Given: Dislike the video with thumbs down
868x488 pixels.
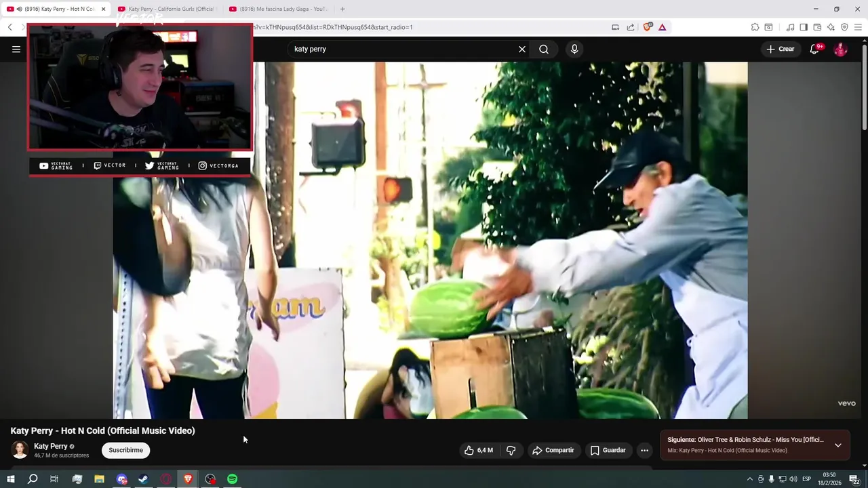Looking at the screenshot, I should pyautogui.click(x=511, y=450).
